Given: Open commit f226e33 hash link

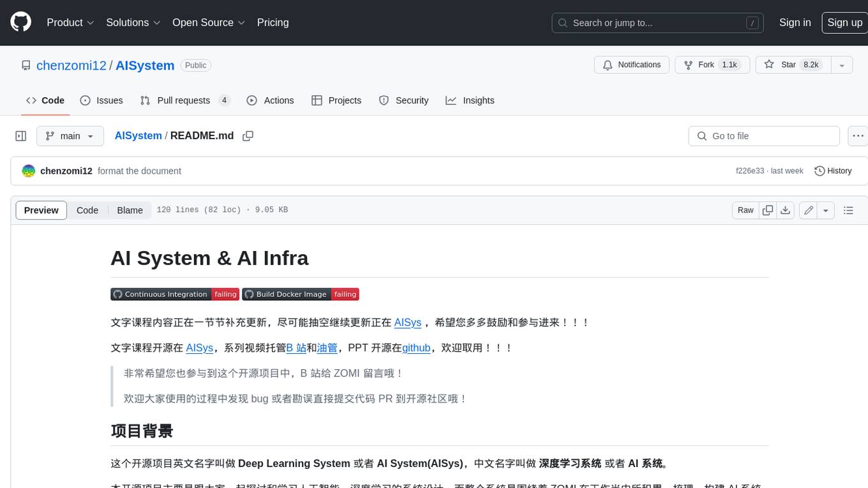Looking at the screenshot, I should [751, 171].
